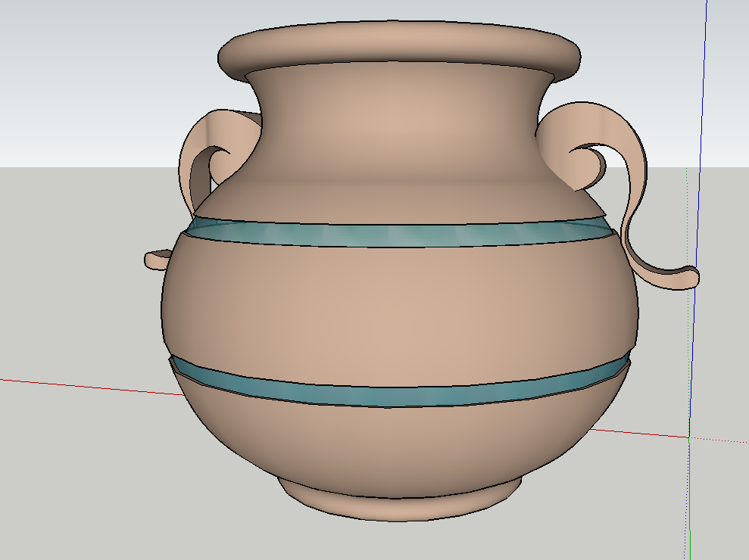Click the solid green axis line
The width and height of the screenshot is (749, 560).
690,499
